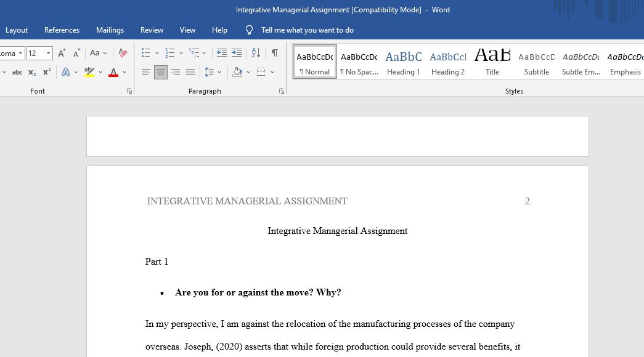
Task: Switch to the Mailings tab
Action: tap(110, 30)
